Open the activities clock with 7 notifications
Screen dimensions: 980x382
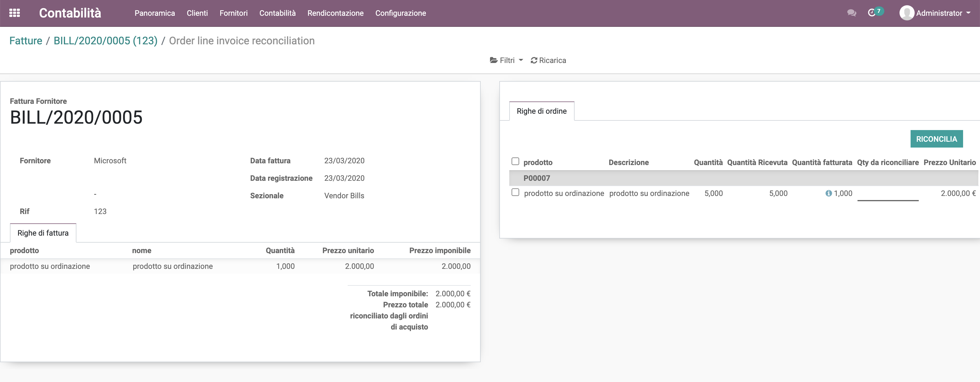pyautogui.click(x=874, y=13)
